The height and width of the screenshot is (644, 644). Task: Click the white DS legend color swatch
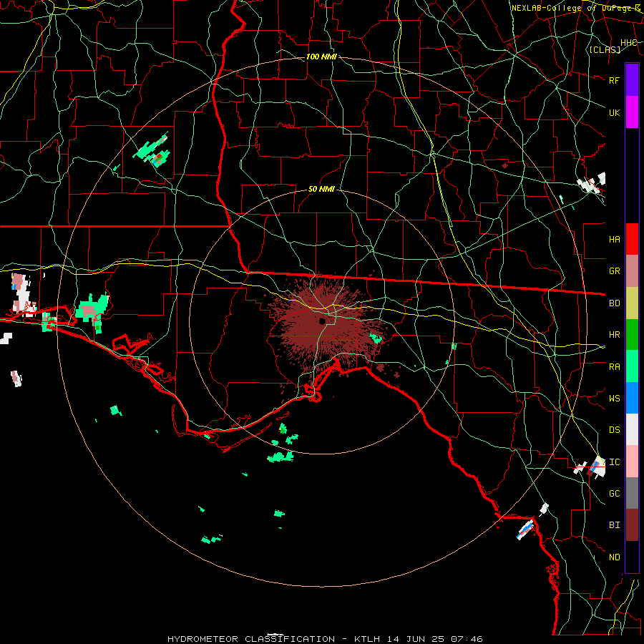coord(632,429)
